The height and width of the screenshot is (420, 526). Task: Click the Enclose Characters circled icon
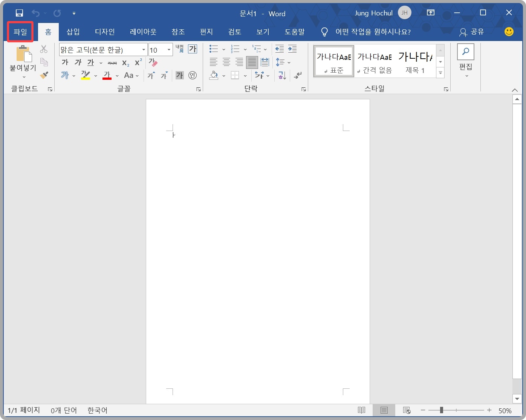(193, 75)
